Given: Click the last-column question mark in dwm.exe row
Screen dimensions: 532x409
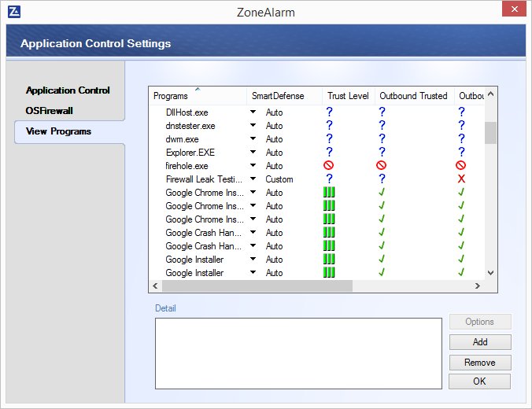Looking at the screenshot, I should coord(461,138).
